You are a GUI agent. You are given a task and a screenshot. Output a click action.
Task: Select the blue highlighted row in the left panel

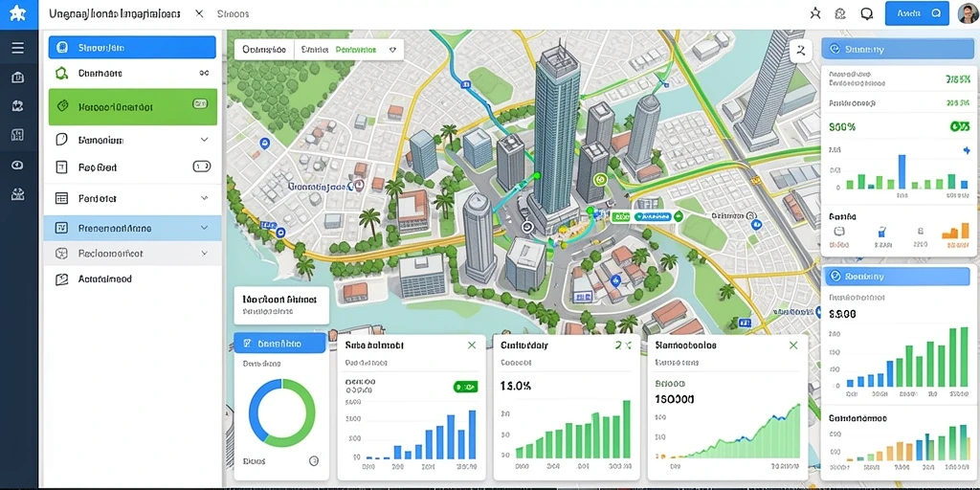pos(132,48)
